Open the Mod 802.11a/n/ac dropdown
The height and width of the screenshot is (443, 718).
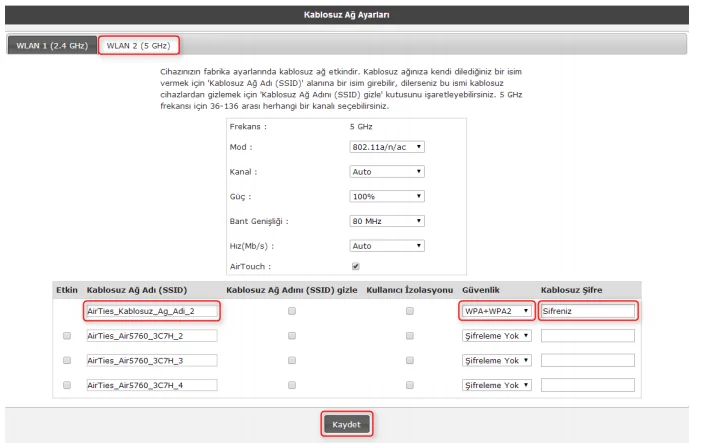(x=387, y=147)
